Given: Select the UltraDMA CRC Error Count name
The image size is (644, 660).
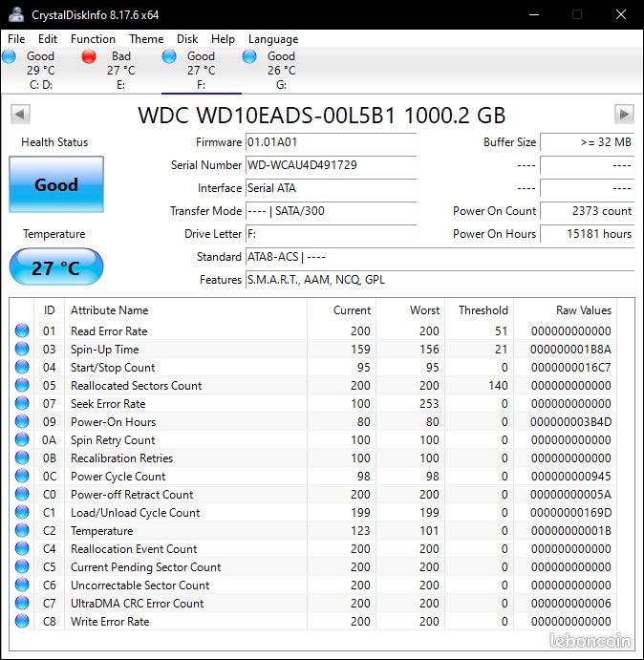Looking at the screenshot, I should [137, 604].
